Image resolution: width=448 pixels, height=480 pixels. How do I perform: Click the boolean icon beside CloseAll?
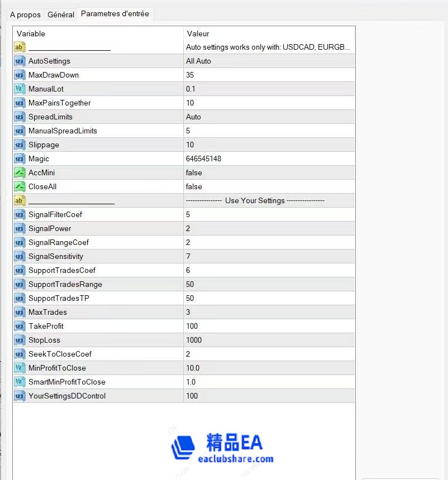pyautogui.click(x=20, y=186)
